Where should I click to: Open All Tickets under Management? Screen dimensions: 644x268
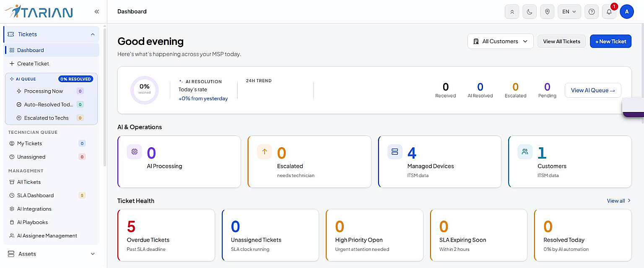52,182
